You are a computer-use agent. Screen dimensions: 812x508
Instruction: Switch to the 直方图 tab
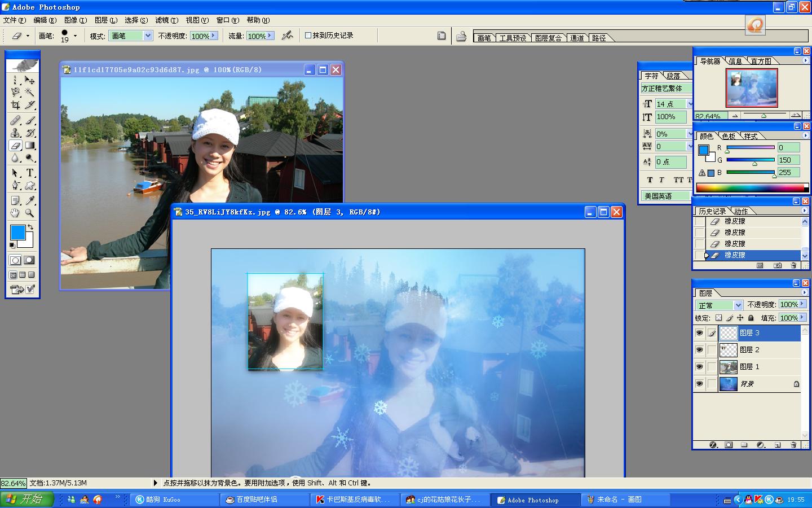[761, 61]
